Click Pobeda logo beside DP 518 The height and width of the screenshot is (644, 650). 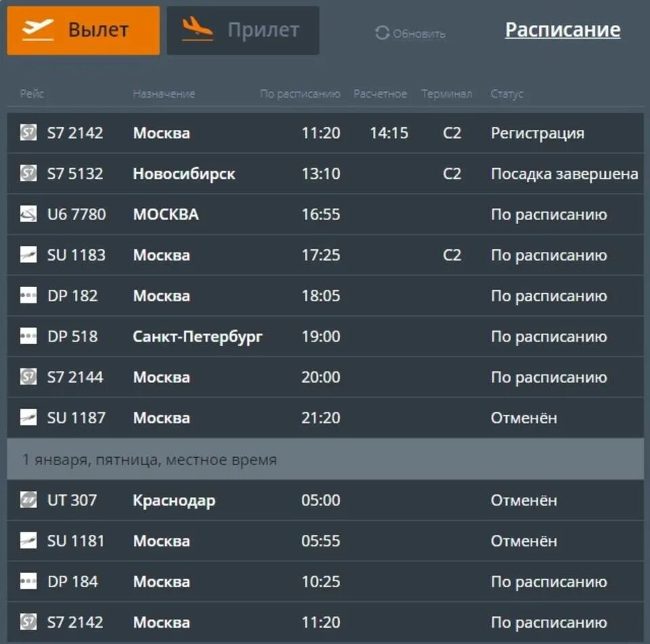coord(28,336)
